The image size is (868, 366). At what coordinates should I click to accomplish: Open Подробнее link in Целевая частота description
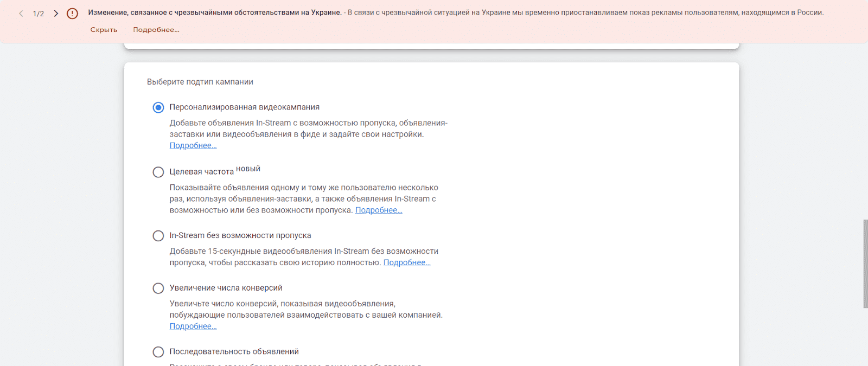(379, 210)
